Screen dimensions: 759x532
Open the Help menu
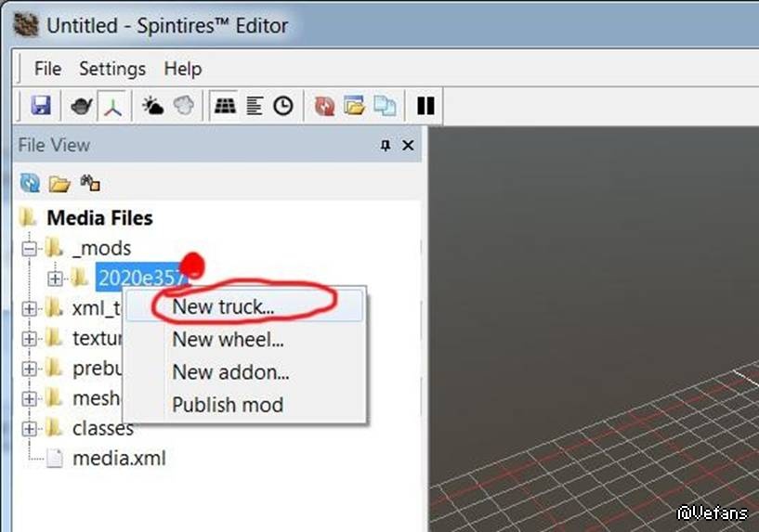click(182, 69)
